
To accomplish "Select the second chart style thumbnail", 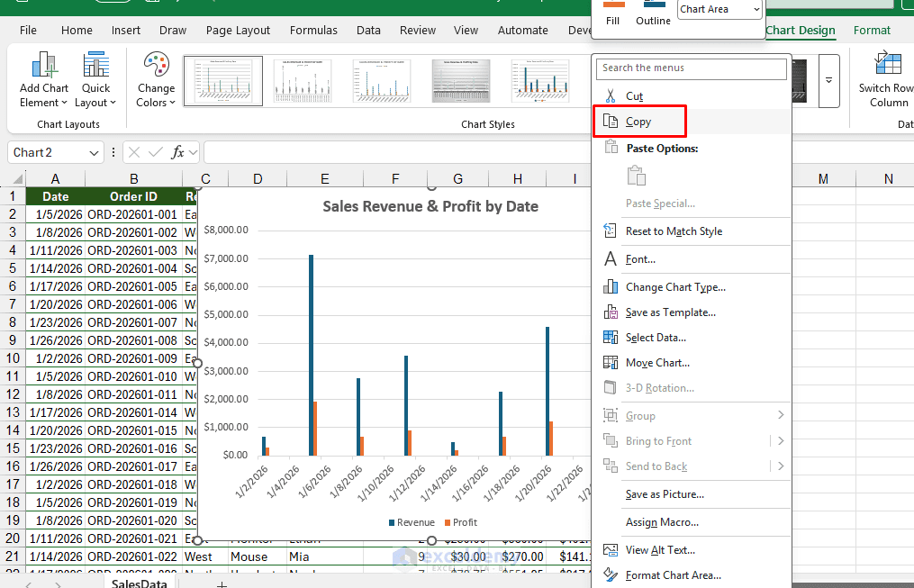I will [303, 81].
